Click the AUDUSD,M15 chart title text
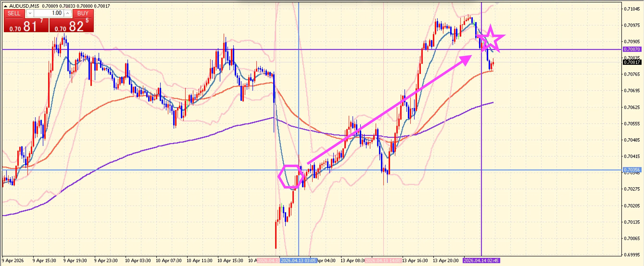 click(x=24, y=6)
